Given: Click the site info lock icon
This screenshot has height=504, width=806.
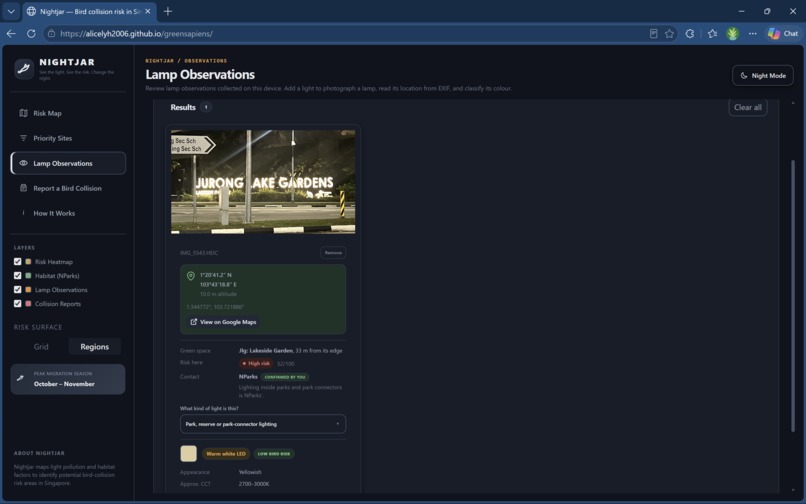Looking at the screenshot, I should point(51,33).
